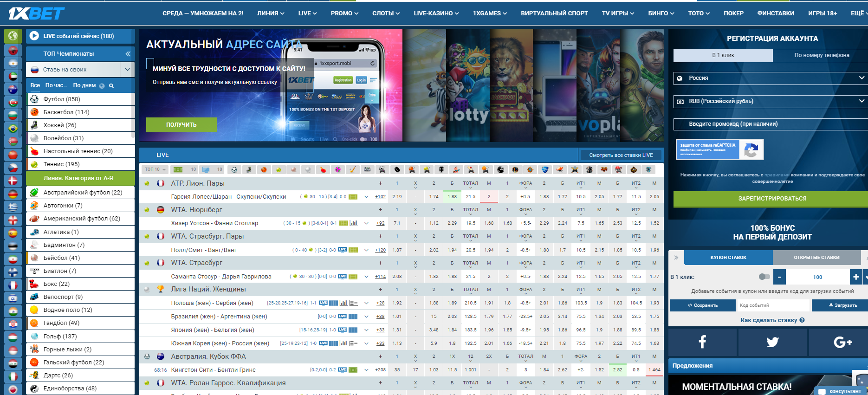Screen dimensions: 868x395
Task: Open the sports search magnifier icon
Action: click(111, 86)
